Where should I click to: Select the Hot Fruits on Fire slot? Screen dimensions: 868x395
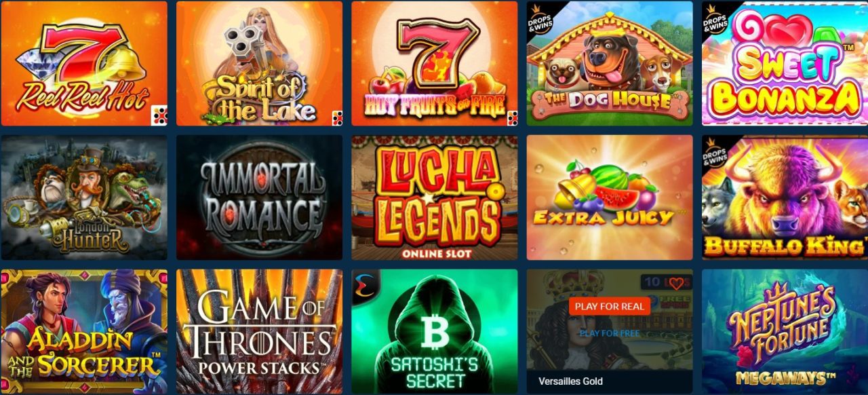point(435,63)
